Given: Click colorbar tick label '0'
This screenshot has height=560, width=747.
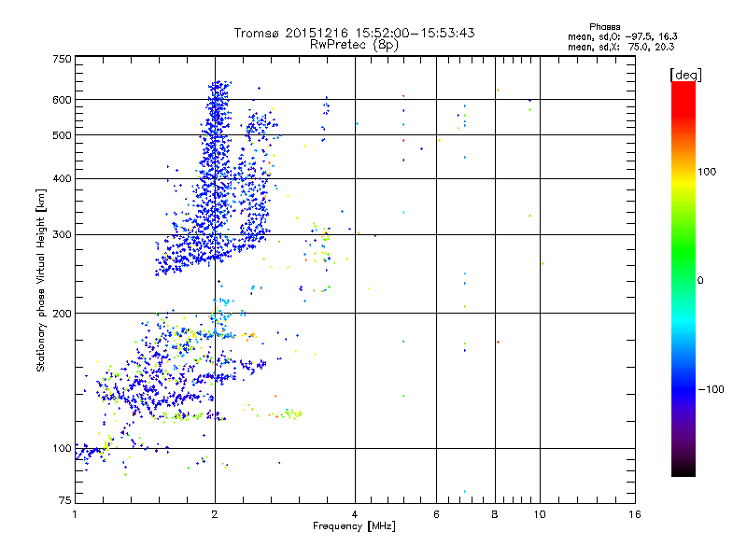Looking at the screenshot, I should [700, 281].
